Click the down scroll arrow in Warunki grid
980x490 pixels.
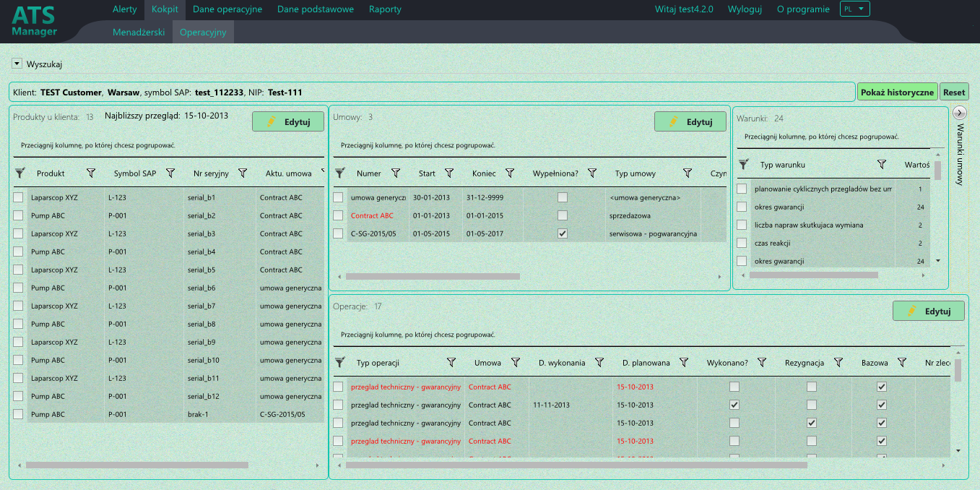[x=938, y=260]
